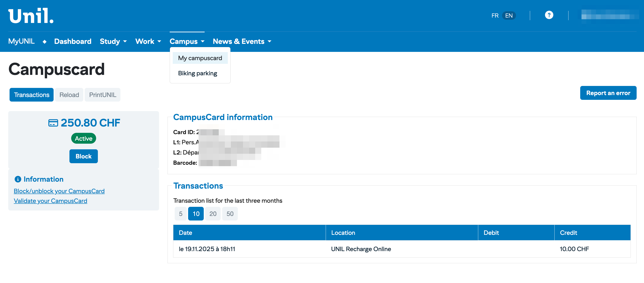Choose Biking parking from Campus menu

pos(197,73)
